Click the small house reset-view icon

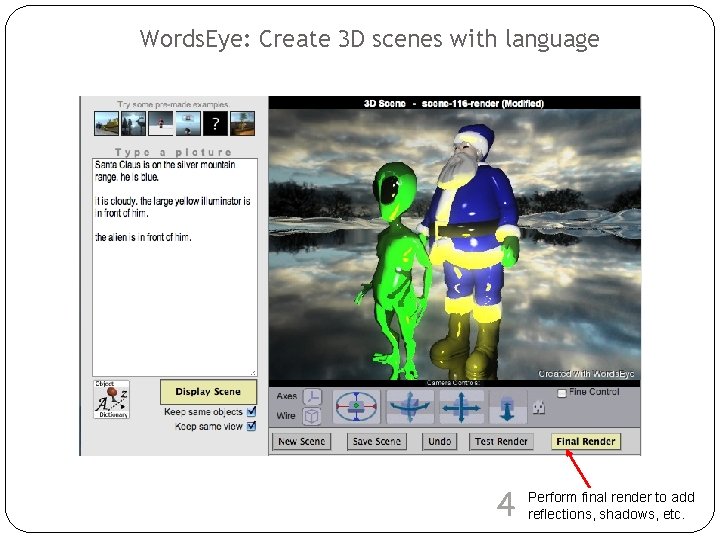tap(539, 407)
